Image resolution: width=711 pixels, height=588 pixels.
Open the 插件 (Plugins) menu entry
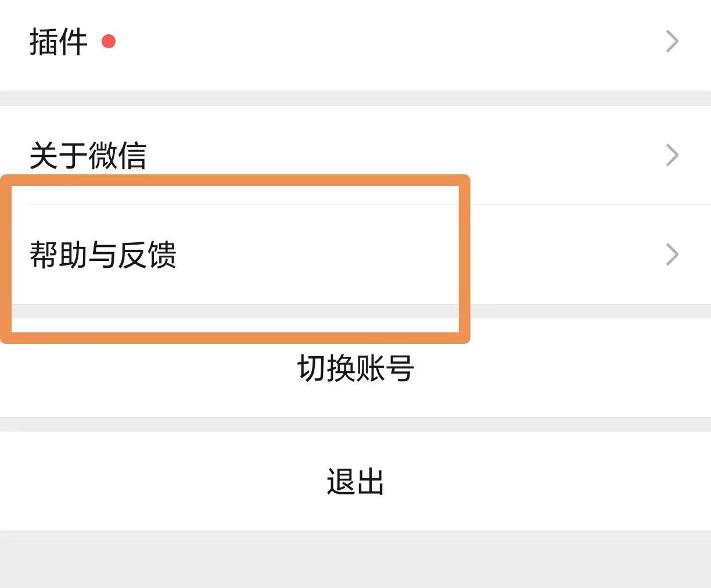[58, 42]
